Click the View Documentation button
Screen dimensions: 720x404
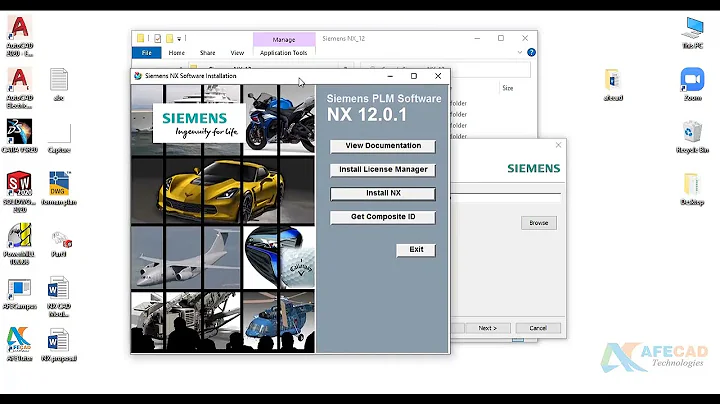383,146
